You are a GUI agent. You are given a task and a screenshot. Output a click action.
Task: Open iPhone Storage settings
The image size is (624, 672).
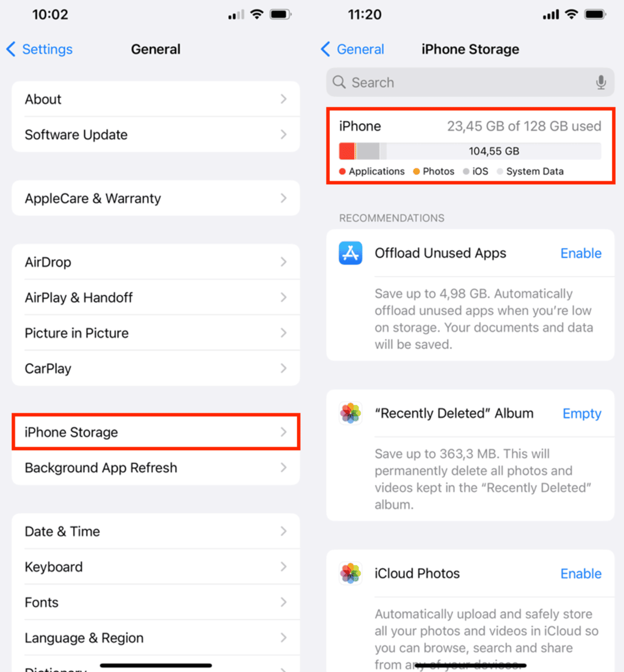click(x=156, y=432)
